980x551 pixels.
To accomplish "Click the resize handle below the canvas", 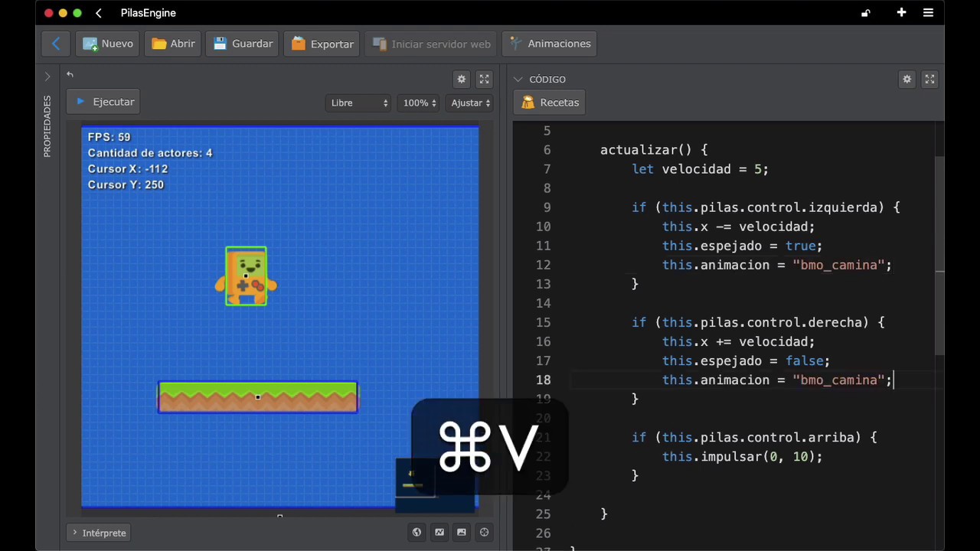I will [279, 516].
